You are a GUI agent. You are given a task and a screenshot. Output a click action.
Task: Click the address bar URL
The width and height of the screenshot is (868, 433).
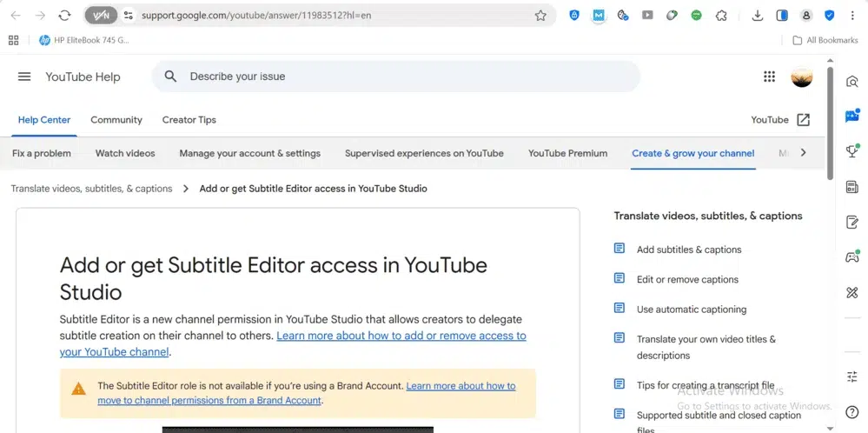256,16
